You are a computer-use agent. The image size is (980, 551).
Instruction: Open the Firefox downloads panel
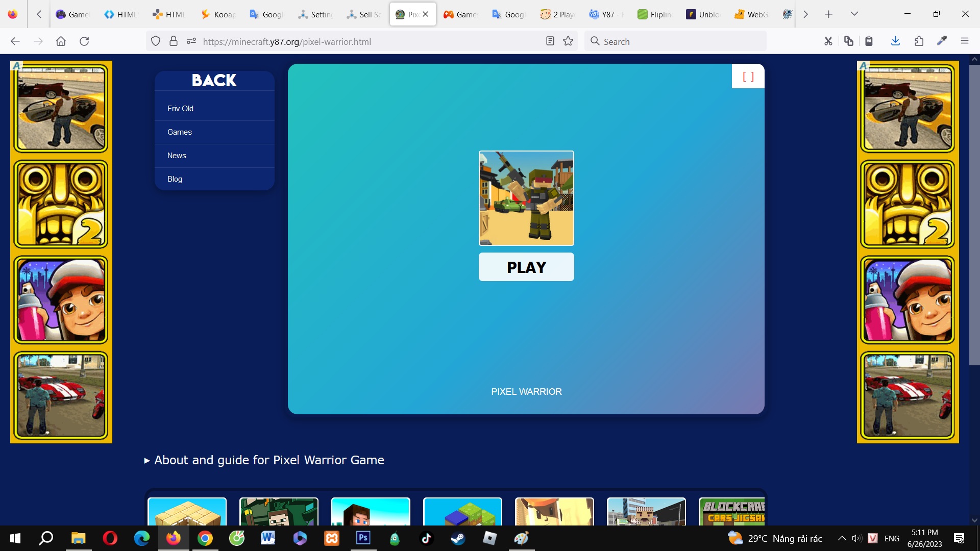tap(895, 41)
